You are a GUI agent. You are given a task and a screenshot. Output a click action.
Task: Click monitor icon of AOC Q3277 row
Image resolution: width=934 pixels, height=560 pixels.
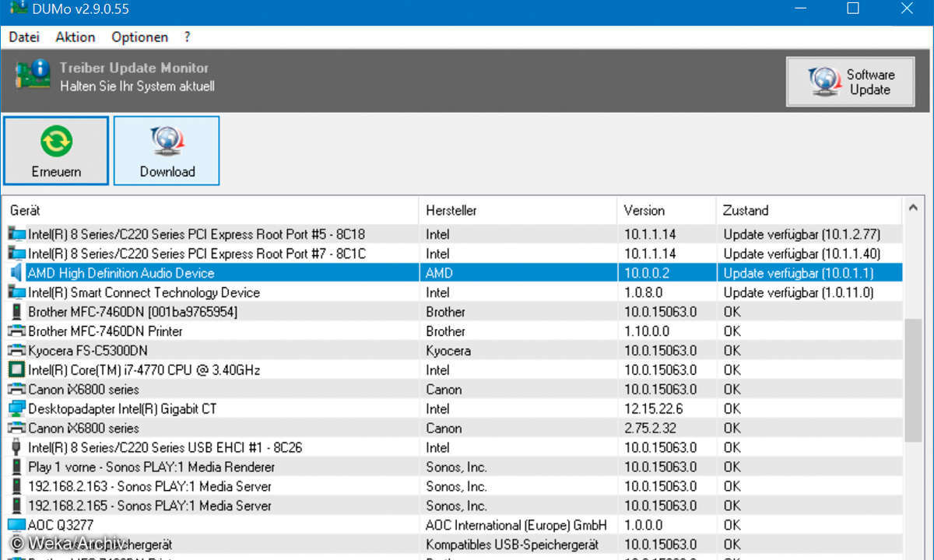coord(16,525)
